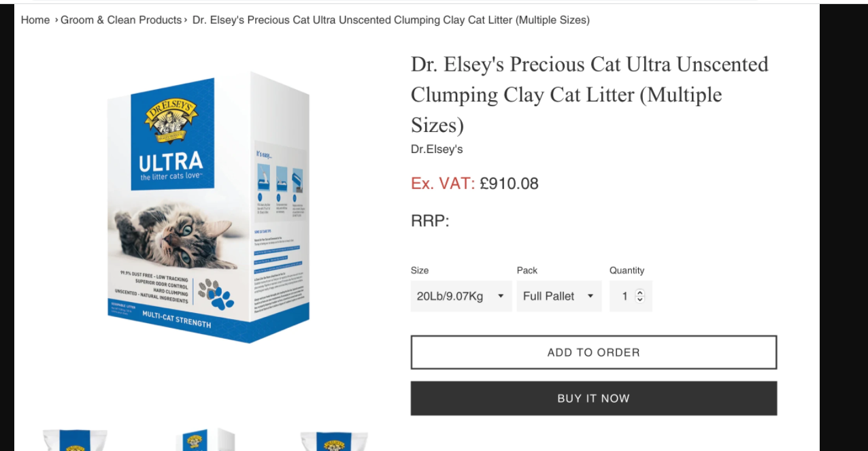Screen dimensions: 868x451
Task: Click the quantity decrease arrow
Action: (639, 300)
